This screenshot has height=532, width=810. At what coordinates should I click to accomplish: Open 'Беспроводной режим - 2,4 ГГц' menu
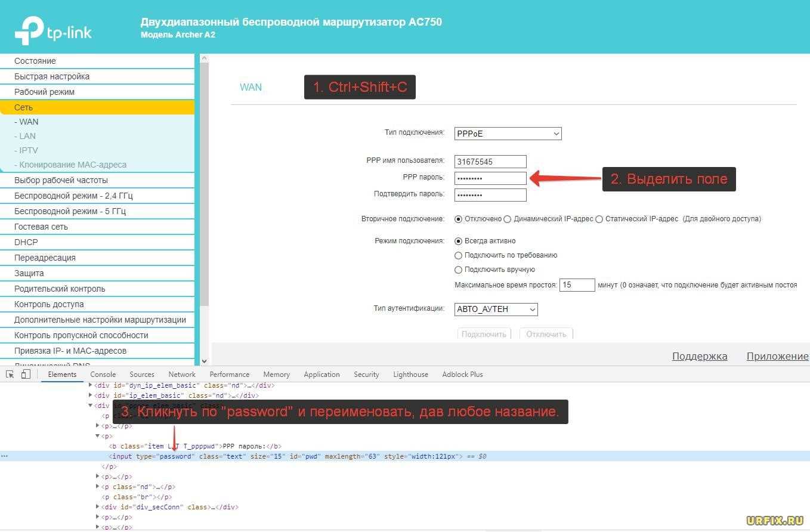(x=70, y=196)
